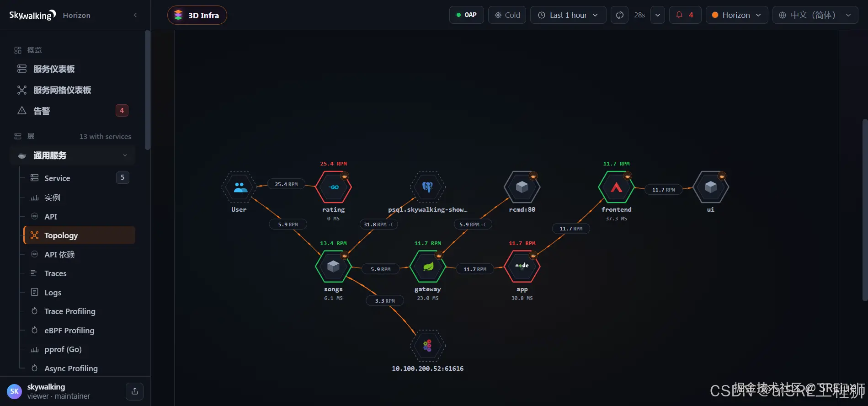
Task: Open 实例 instances item
Action: (79, 198)
